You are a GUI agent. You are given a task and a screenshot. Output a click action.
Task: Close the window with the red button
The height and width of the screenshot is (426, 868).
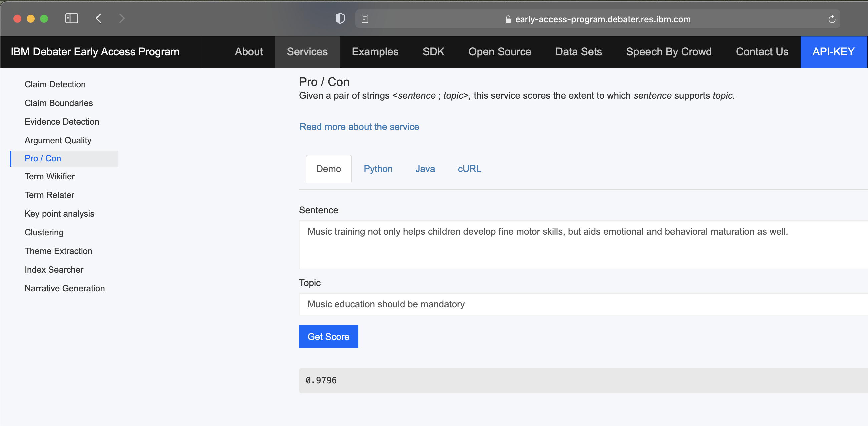coord(17,19)
